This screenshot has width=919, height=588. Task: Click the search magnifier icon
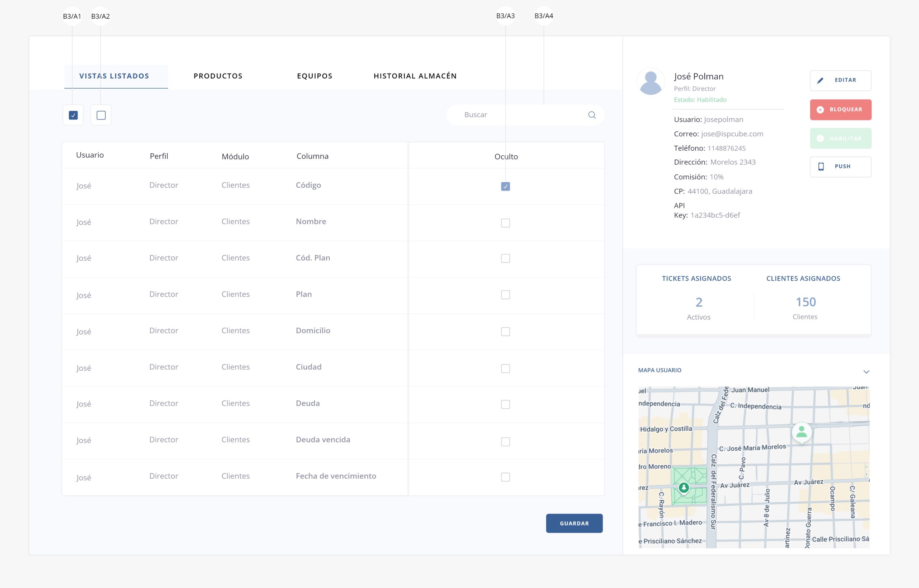click(592, 115)
